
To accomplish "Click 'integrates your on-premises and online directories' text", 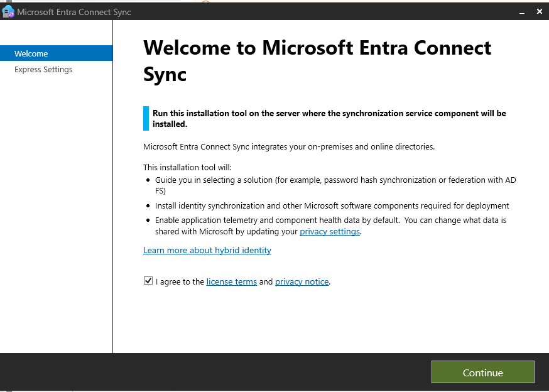I will [x=343, y=146].
